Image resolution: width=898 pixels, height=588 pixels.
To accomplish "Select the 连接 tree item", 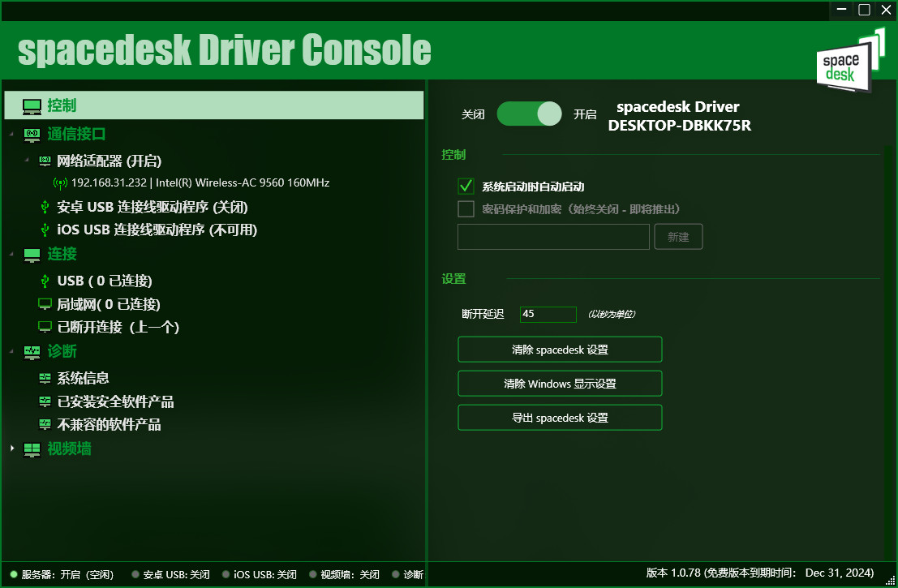I will pyautogui.click(x=62, y=254).
